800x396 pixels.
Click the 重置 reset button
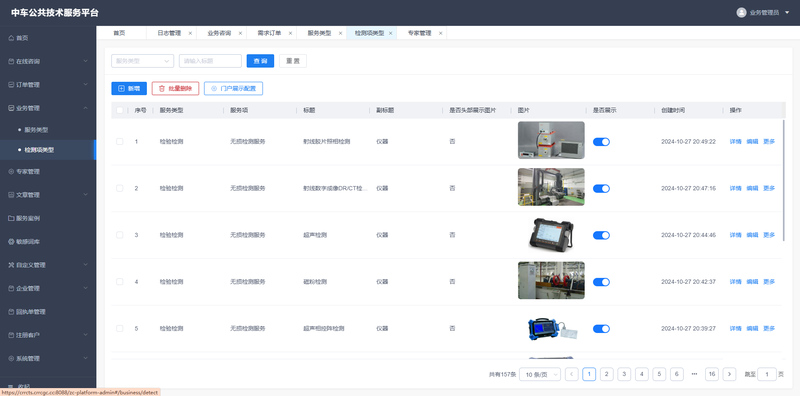pyautogui.click(x=293, y=61)
